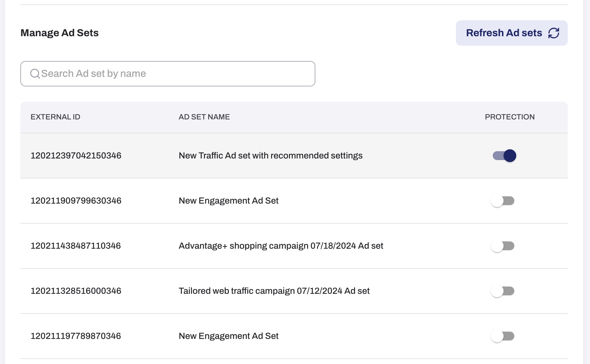
Task: Turn on protection for Advantage+ shopping campaign
Action: click(503, 246)
